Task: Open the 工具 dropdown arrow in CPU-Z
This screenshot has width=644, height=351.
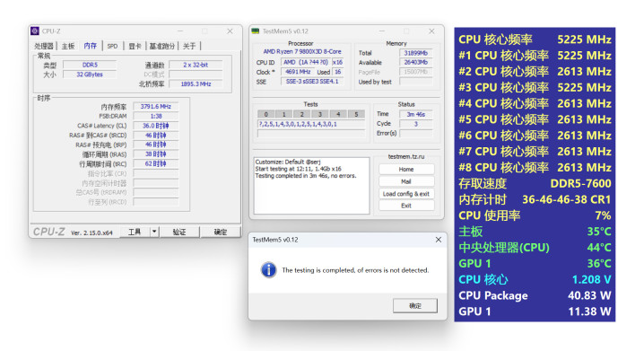Action: 154,232
